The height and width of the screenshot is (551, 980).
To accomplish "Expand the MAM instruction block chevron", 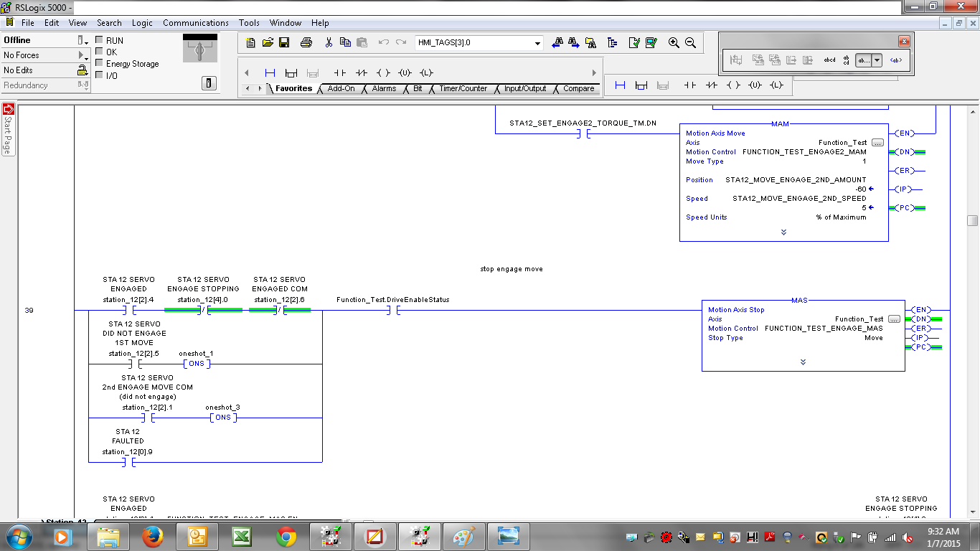I will pyautogui.click(x=783, y=232).
